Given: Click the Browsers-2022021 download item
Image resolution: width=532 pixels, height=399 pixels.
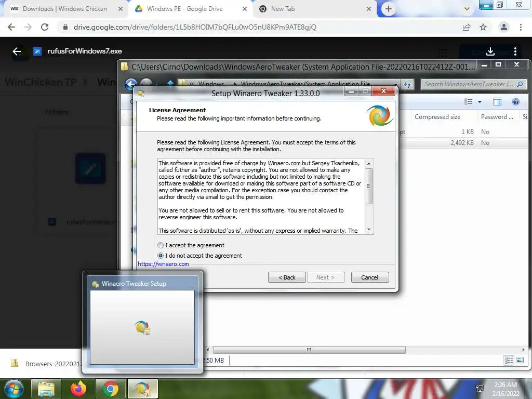Looking at the screenshot, I should pyautogui.click(x=46, y=364).
